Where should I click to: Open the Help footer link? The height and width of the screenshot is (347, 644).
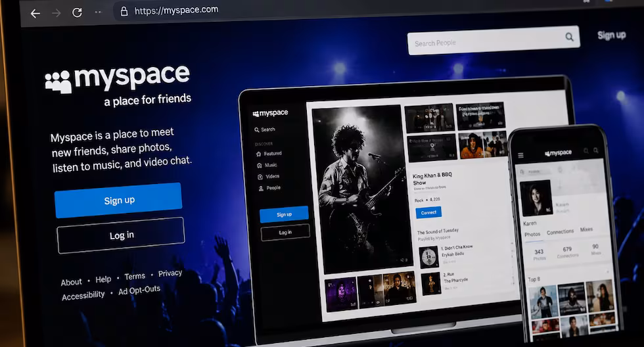[103, 279]
